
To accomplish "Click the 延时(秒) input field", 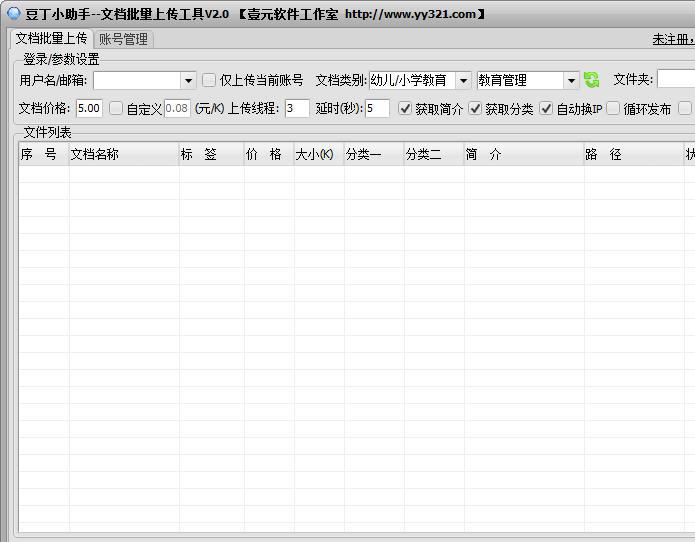I will (377, 109).
